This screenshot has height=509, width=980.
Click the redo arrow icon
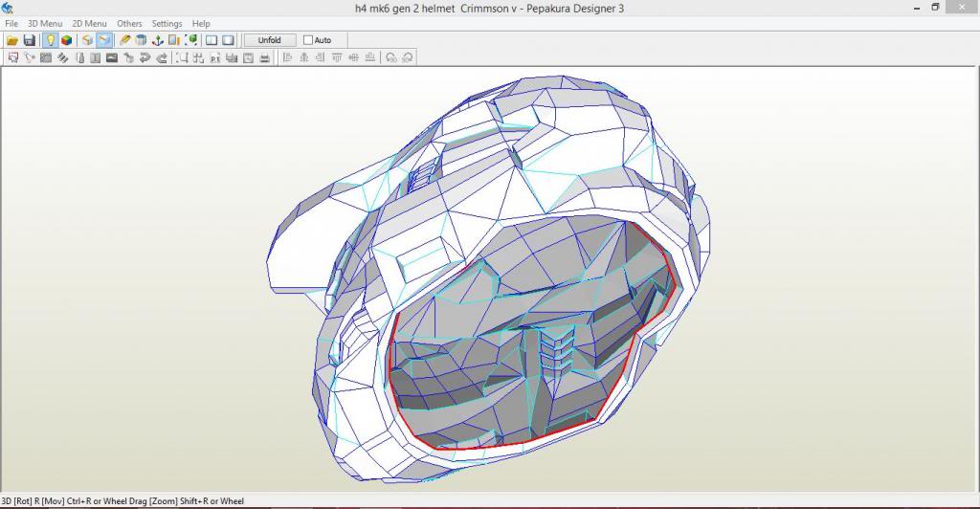coord(162,57)
